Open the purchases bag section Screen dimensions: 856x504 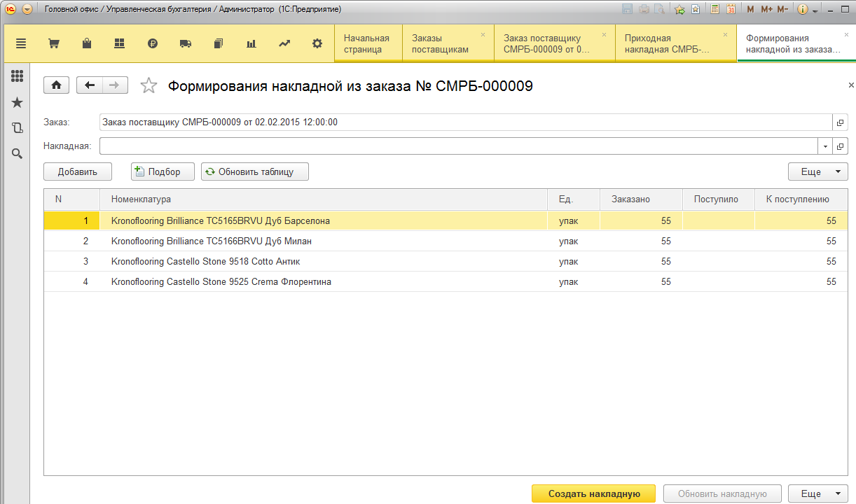(x=87, y=43)
